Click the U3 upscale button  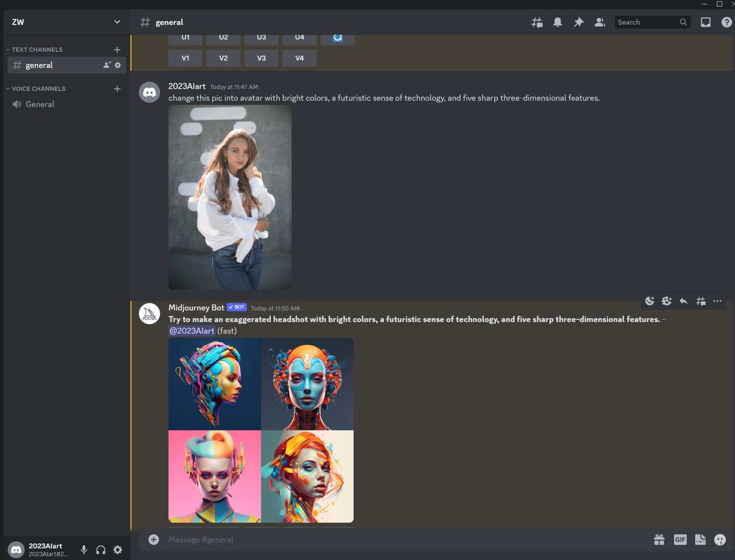click(261, 38)
